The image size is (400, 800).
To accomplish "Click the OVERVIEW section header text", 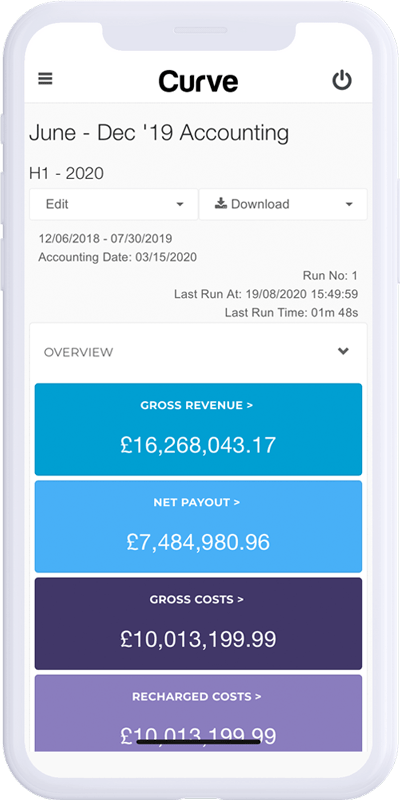I will tap(79, 352).
